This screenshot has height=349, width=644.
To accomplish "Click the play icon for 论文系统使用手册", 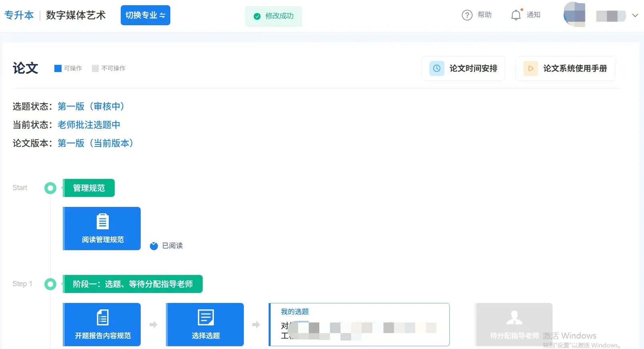I will pos(530,68).
